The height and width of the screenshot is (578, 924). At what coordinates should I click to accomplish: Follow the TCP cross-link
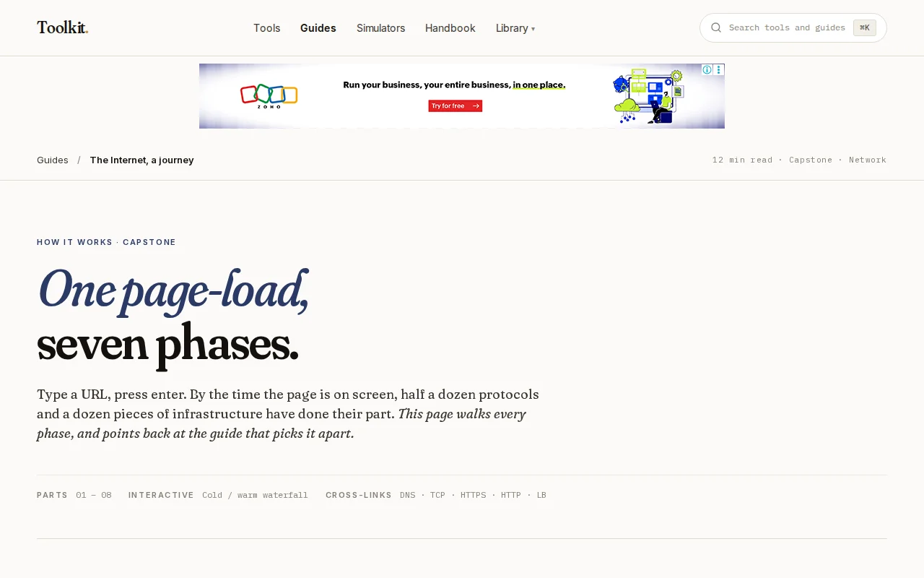(437, 495)
